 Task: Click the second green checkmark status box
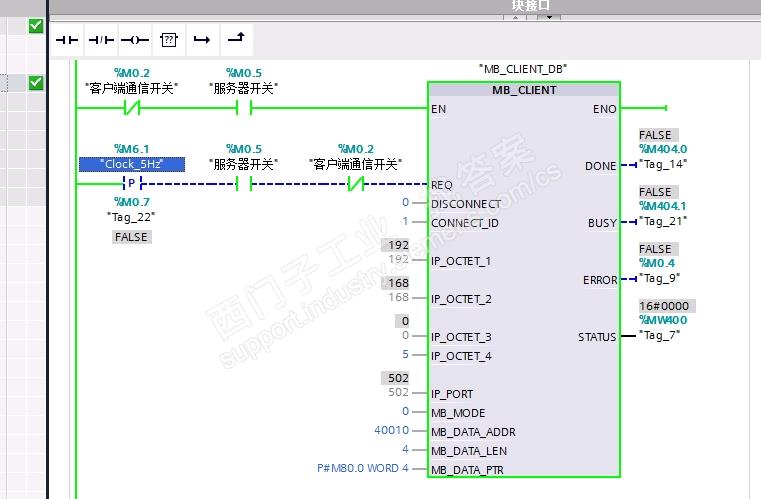[x=36, y=83]
